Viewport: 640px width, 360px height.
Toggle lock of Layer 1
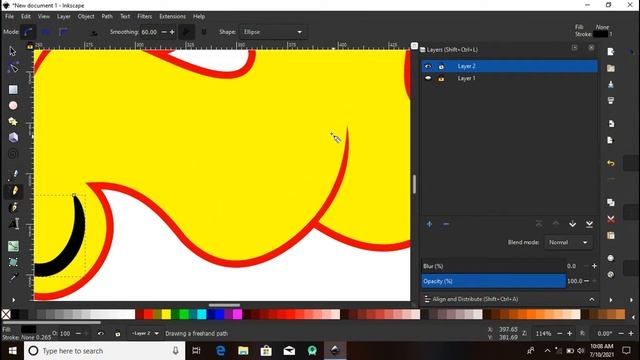click(441, 78)
